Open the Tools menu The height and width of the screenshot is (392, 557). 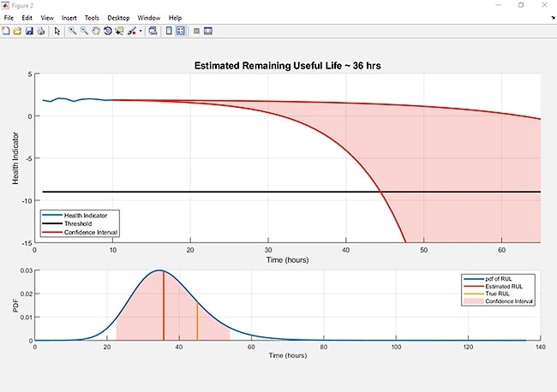click(92, 18)
